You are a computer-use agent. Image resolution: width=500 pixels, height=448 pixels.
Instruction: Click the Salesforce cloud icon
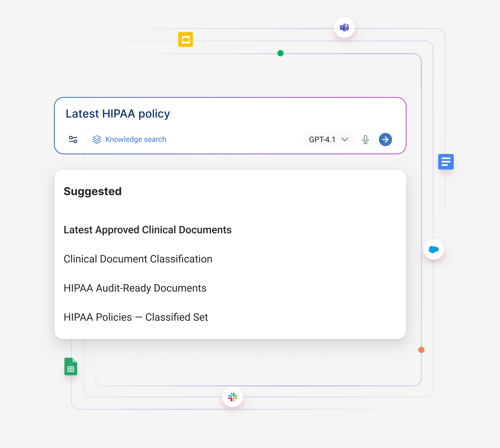(433, 249)
